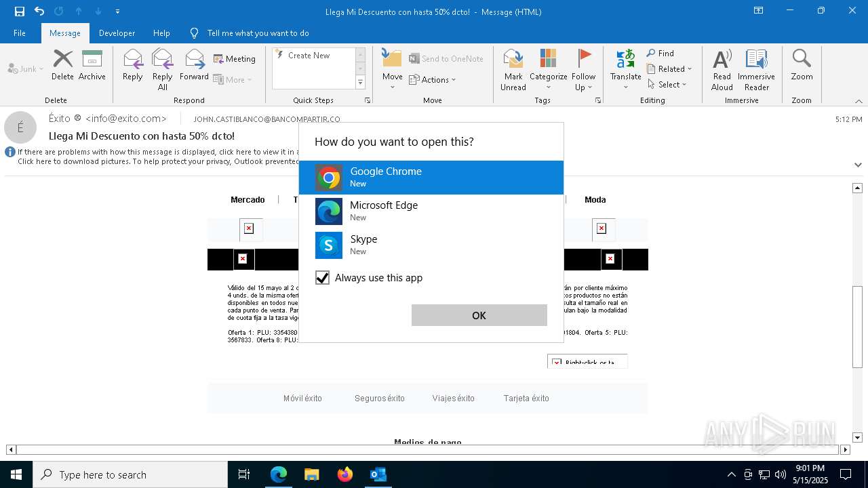Image resolution: width=868 pixels, height=488 pixels.
Task: Click the Viajes éxito link
Action: tap(454, 399)
